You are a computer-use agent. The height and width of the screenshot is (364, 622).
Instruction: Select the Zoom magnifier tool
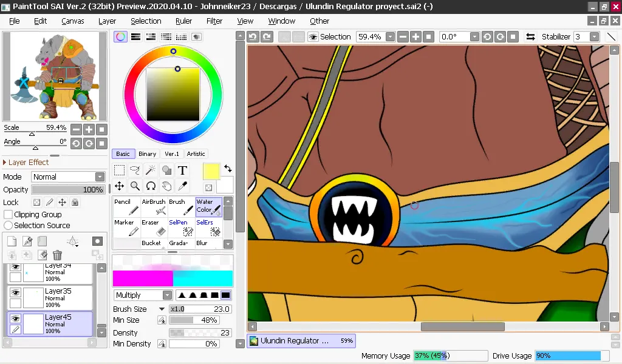point(135,186)
